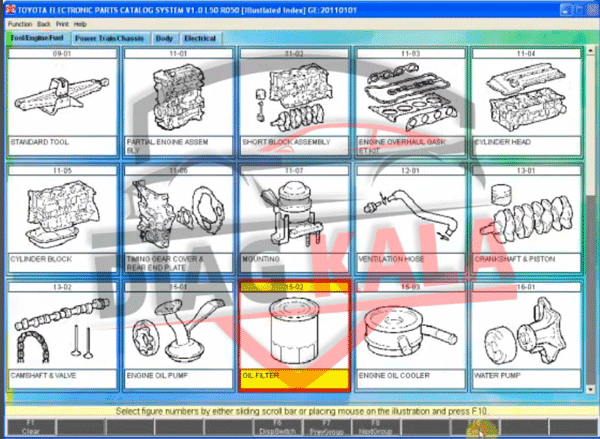Click the "CYLINDER HEAD" caption label

502,142
